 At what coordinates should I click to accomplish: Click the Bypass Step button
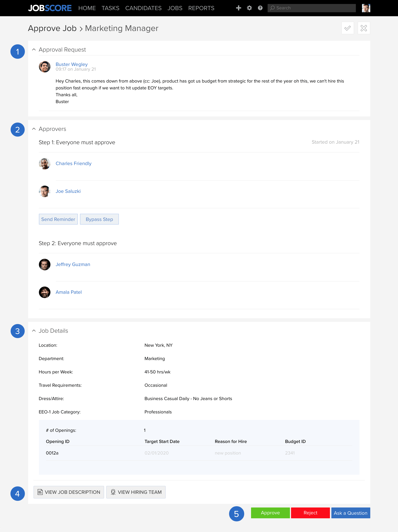point(99,219)
